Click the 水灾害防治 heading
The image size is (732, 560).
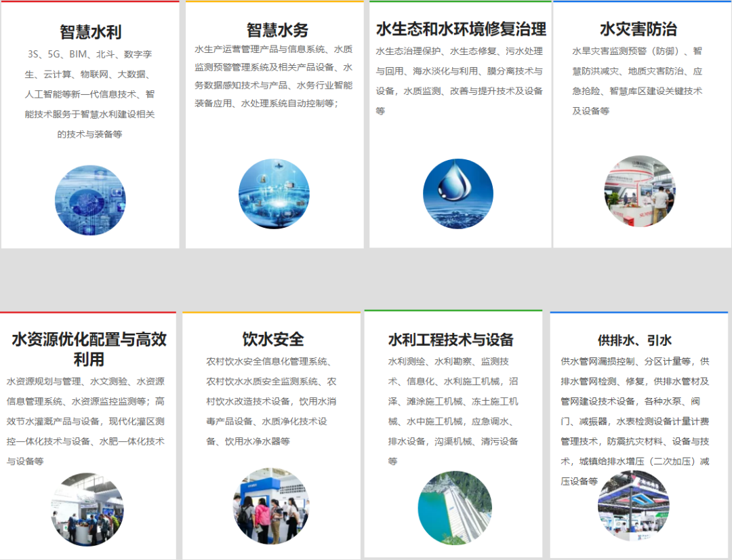(x=640, y=30)
